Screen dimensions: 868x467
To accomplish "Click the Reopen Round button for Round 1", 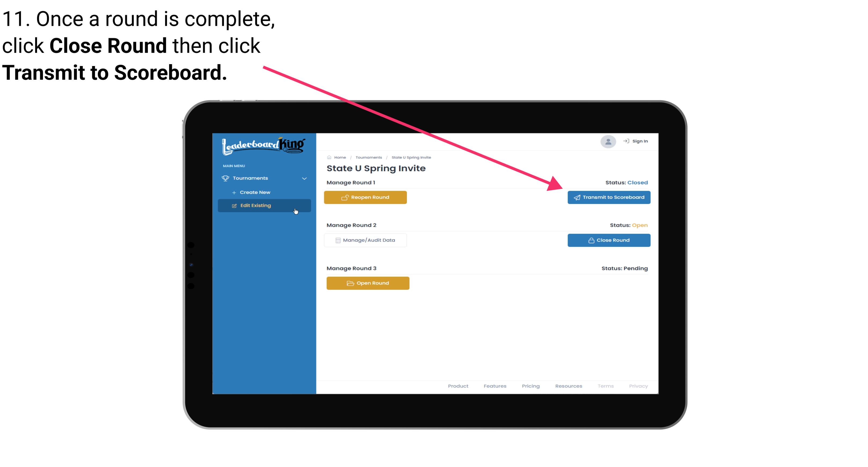I will click(x=366, y=197).
